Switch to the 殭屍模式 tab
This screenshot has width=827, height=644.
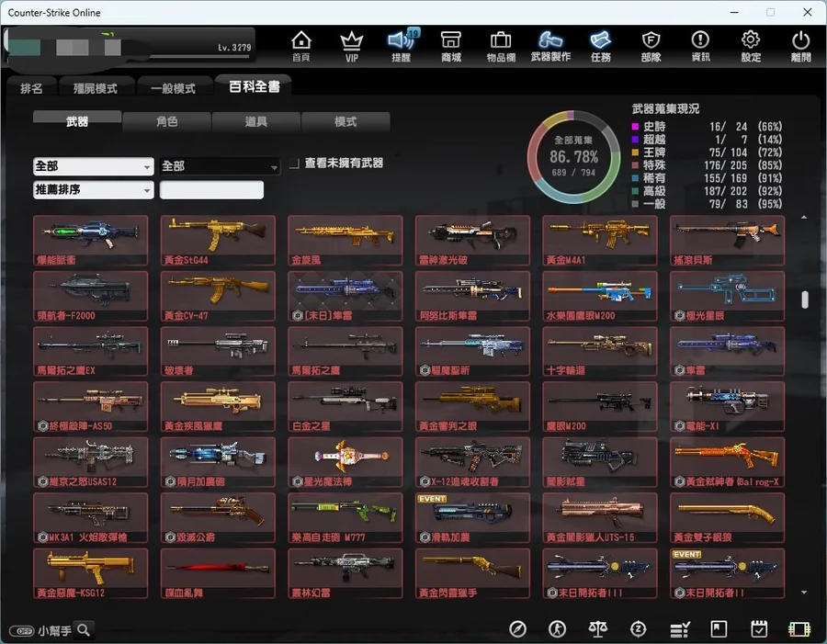click(x=95, y=89)
